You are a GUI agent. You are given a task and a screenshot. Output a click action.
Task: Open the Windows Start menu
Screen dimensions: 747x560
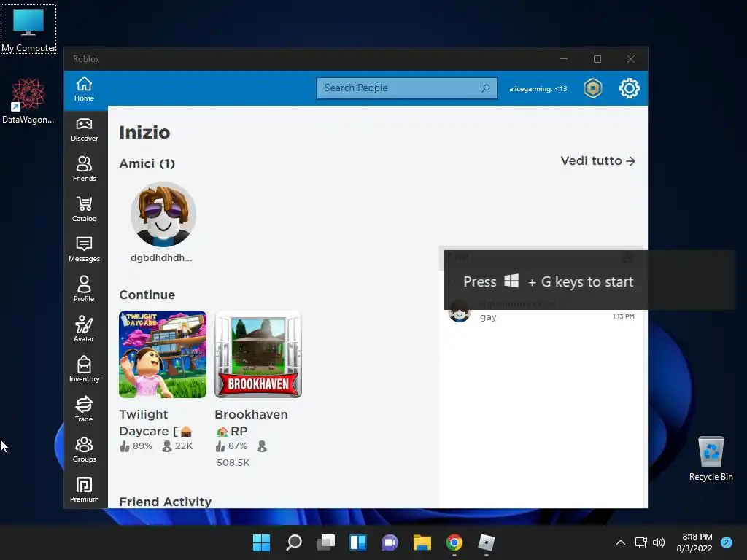pyautogui.click(x=262, y=542)
